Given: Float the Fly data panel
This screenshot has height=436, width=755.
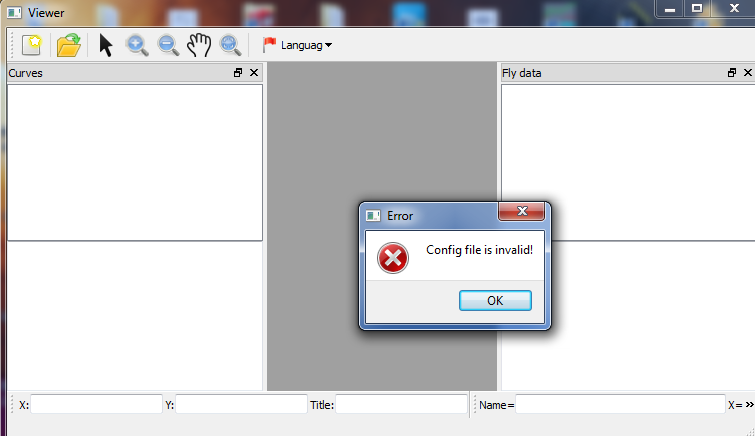Looking at the screenshot, I should click(732, 73).
